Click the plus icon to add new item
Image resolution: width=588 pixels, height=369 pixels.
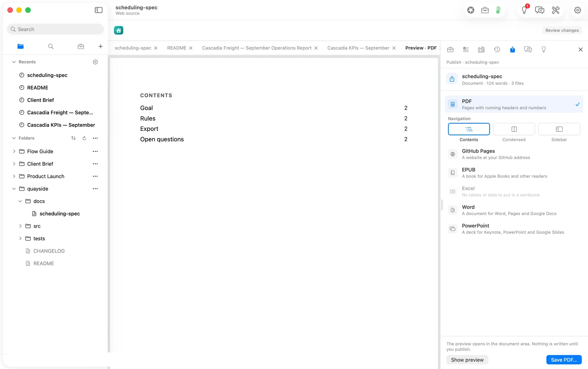pyautogui.click(x=100, y=46)
